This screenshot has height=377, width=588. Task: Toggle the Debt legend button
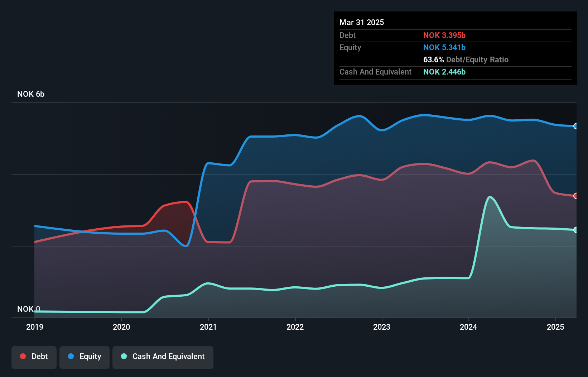34,357
